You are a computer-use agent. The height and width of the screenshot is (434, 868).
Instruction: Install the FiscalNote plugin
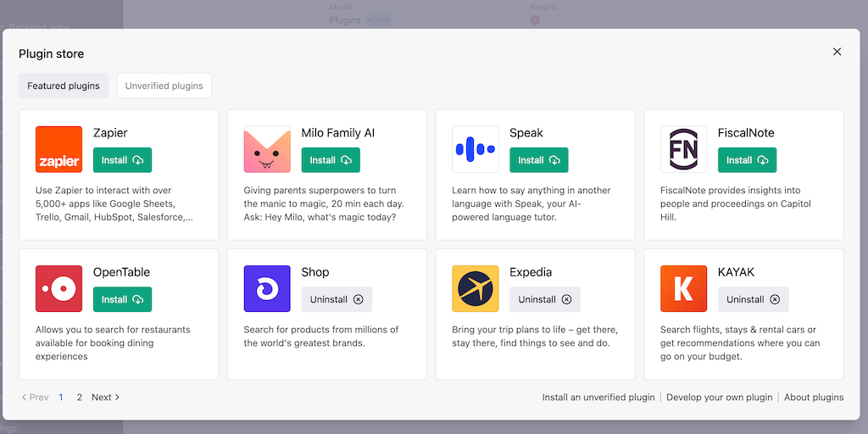coord(747,160)
